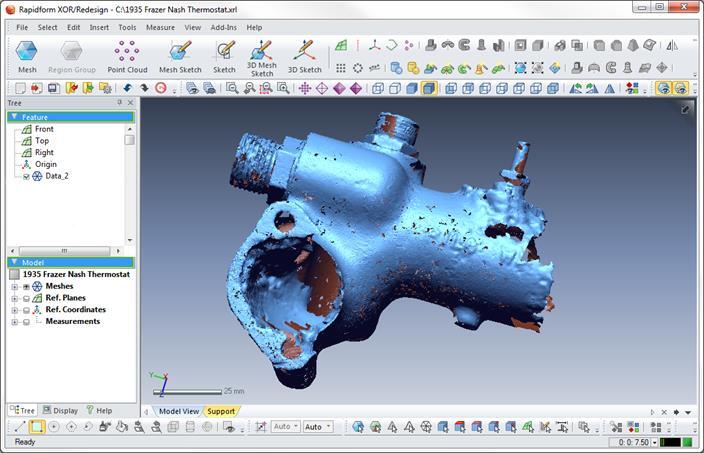This screenshot has width=704, height=453.
Task: Click the circular pattern icon
Action: pos(358,68)
